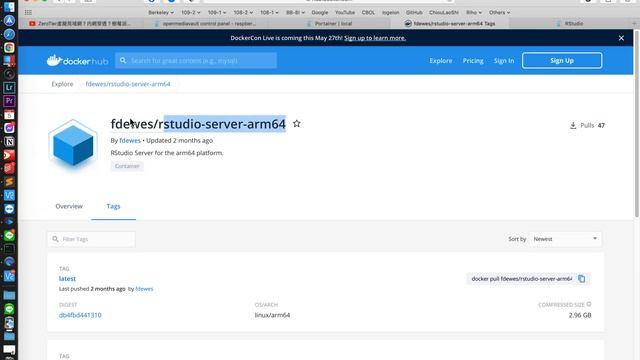
Task: Open Notion from the dock
Action: [9, 142]
